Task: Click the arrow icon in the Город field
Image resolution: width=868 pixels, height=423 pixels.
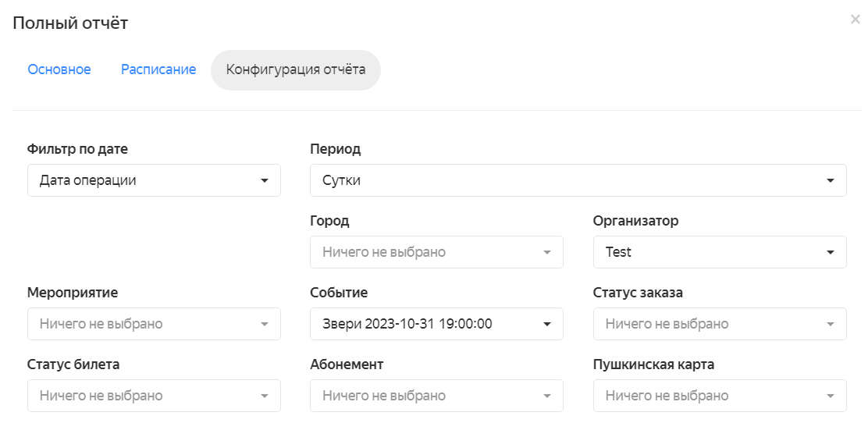Action: pos(547,252)
